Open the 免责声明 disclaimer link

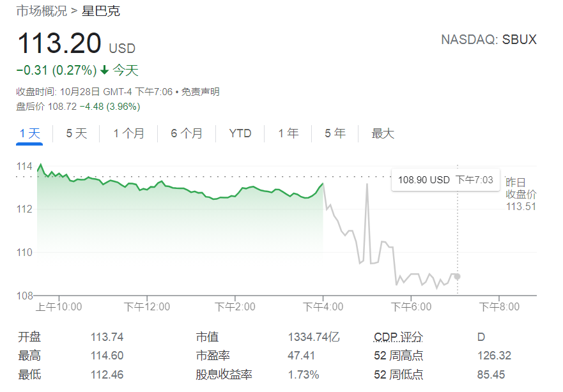pos(200,92)
